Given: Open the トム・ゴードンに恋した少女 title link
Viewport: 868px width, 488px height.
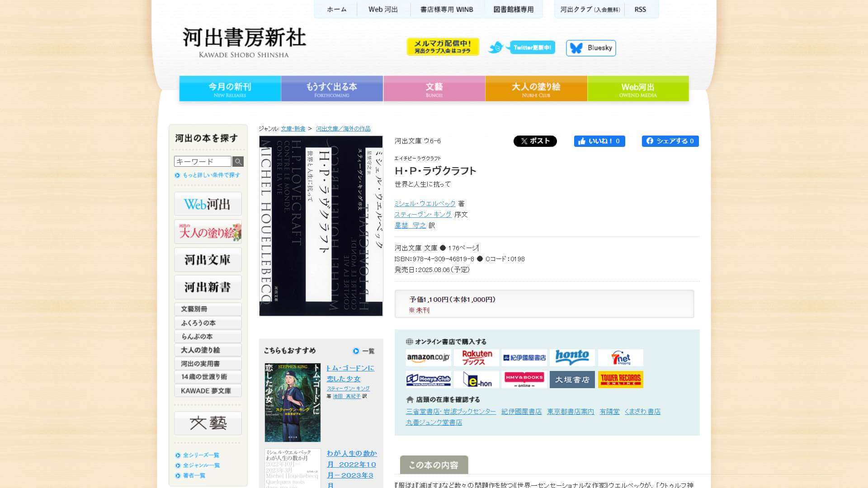Looking at the screenshot, I should coord(350,374).
